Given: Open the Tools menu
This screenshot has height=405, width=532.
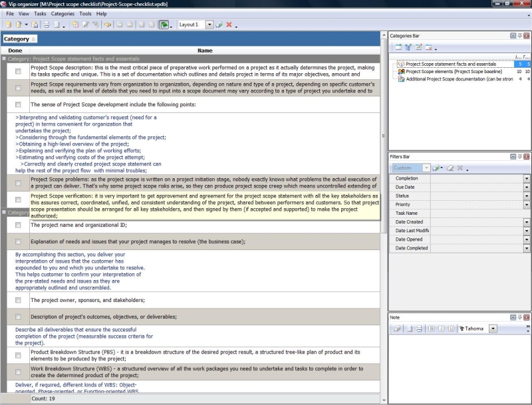Looking at the screenshot, I should [85, 13].
